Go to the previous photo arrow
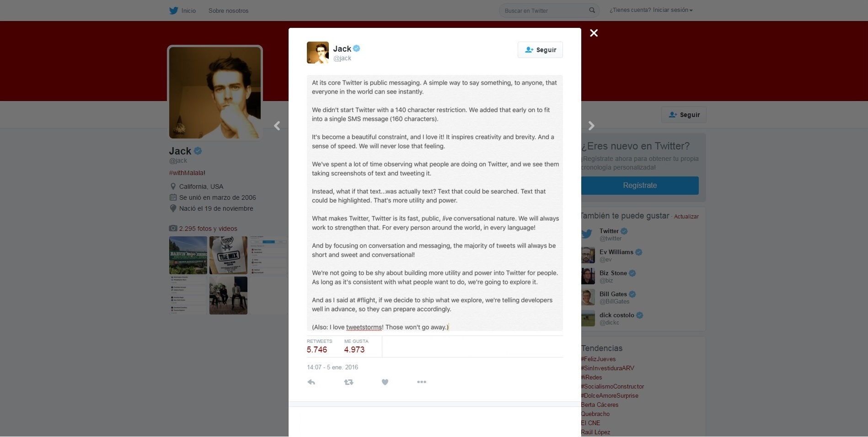Screen dimensions: 868x437 click(277, 126)
